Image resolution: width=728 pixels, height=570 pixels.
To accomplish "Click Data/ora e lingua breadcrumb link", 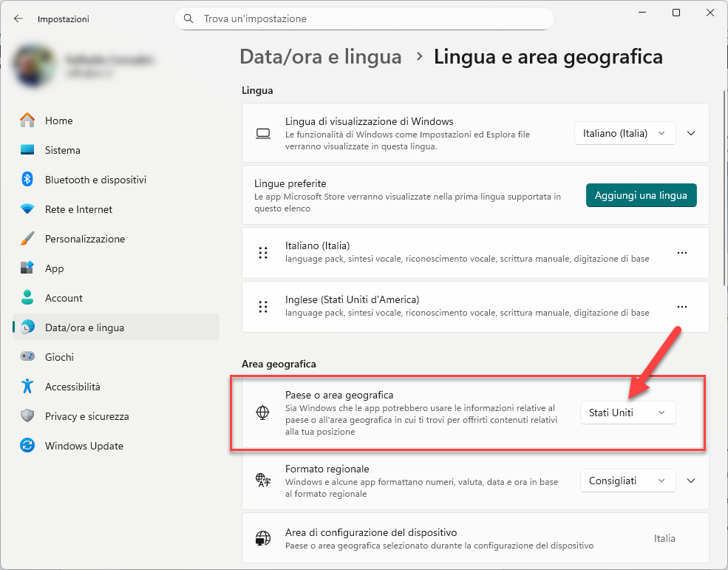I will (321, 57).
